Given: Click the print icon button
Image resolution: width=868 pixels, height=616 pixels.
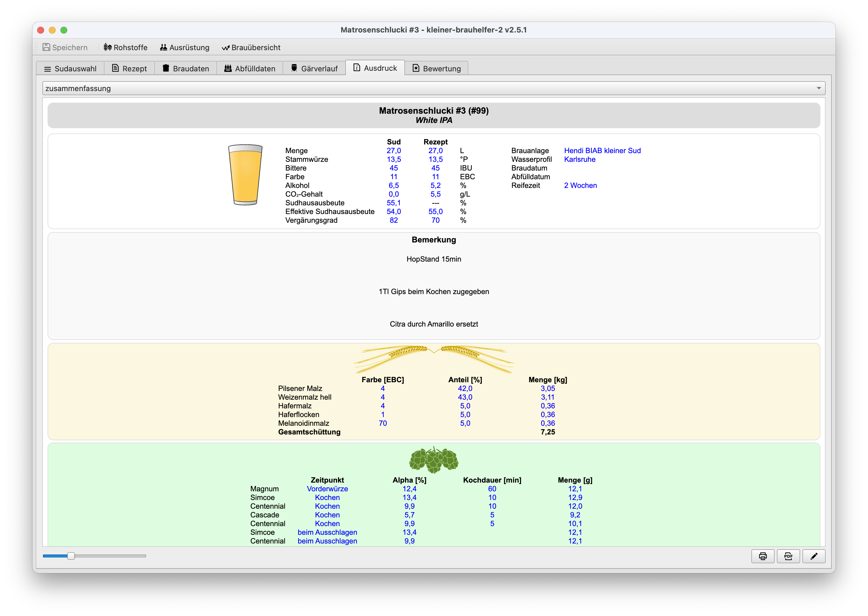Looking at the screenshot, I should click(x=762, y=556).
